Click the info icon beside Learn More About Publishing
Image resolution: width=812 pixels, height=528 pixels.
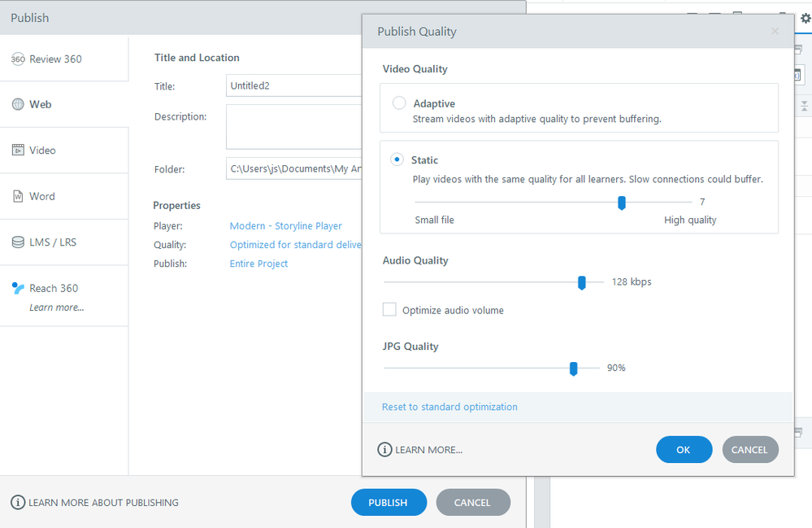[18, 502]
